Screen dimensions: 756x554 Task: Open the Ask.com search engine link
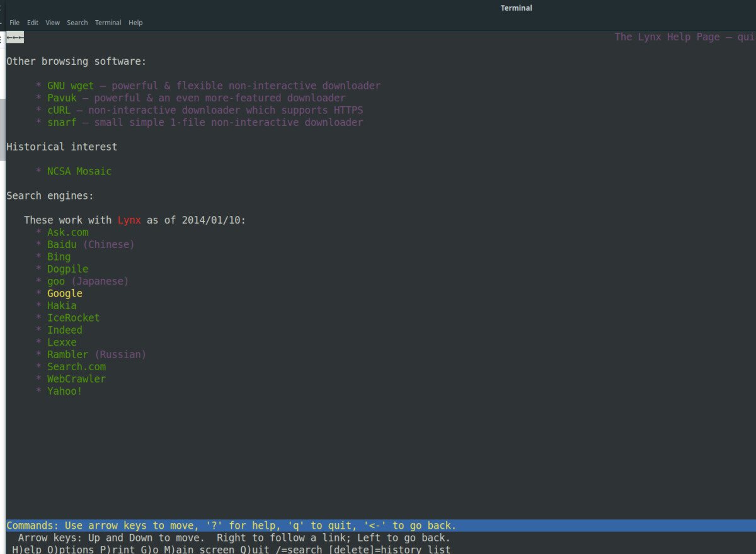(x=67, y=232)
